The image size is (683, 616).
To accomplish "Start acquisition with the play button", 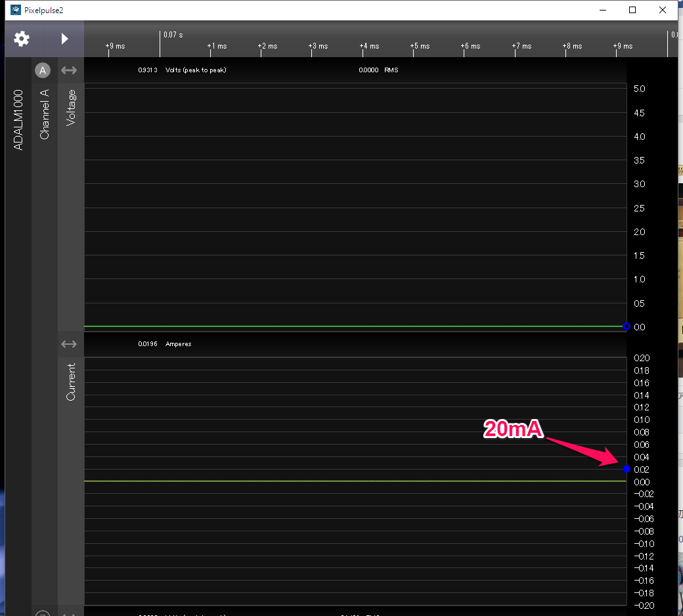I will [64, 39].
